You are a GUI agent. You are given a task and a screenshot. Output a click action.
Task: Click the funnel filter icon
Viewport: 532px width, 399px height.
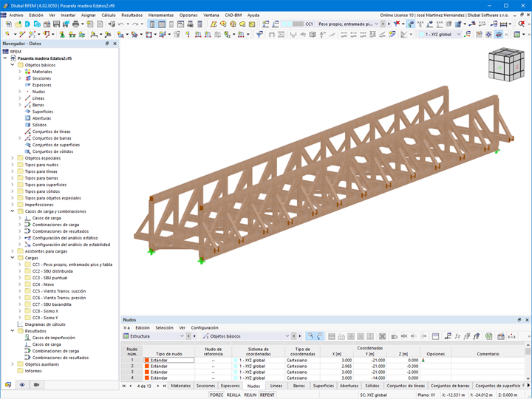point(259,34)
